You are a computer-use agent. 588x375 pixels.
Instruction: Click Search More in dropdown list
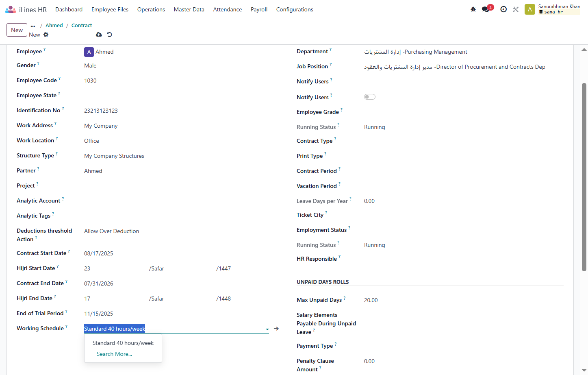[x=115, y=354]
